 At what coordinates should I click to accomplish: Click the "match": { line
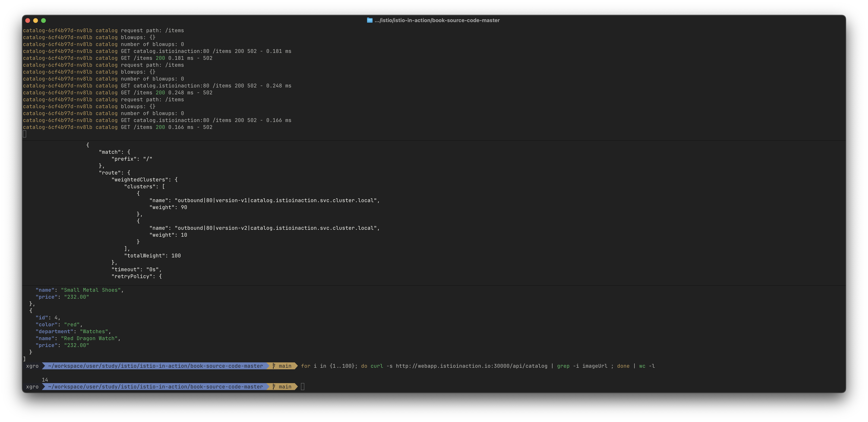click(x=115, y=152)
